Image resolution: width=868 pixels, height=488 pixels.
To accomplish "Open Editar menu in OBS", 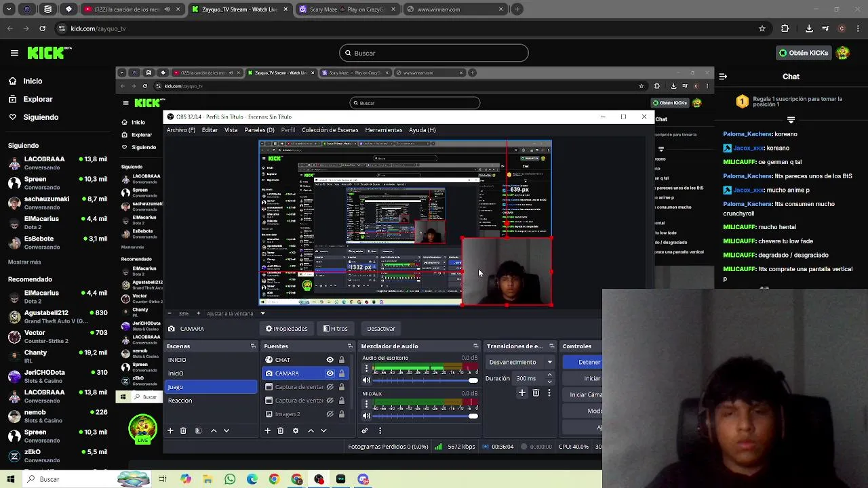I will (210, 130).
